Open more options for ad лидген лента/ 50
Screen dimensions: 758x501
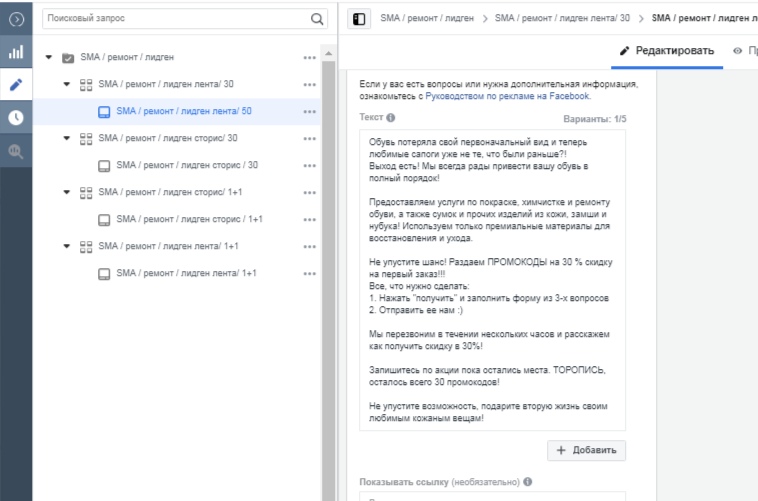[309, 112]
